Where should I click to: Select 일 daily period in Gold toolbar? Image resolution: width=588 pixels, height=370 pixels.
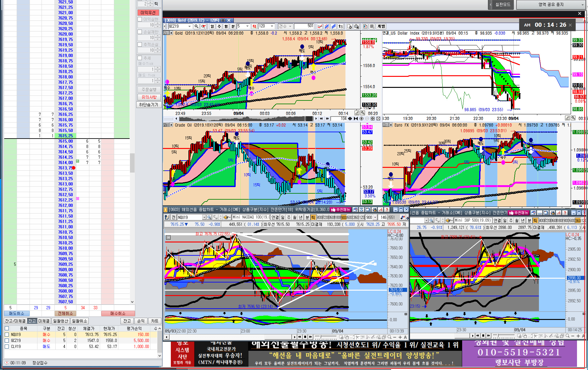(x=212, y=26)
